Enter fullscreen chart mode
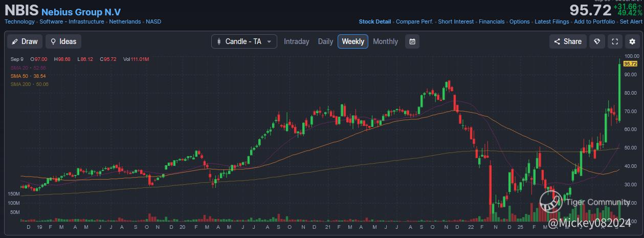Image resolution: width=644 pixels, height=238 pixels. [x=615, y=41]
